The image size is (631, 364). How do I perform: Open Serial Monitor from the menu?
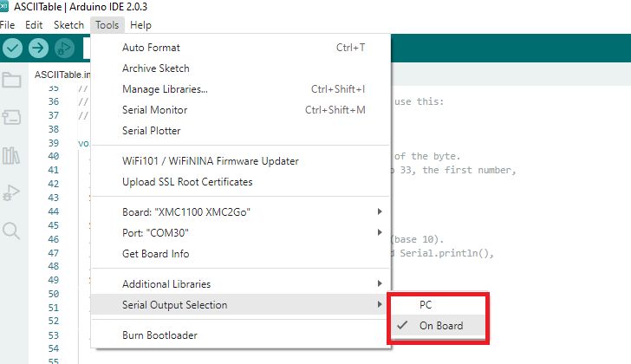click(x=241, y=110)
